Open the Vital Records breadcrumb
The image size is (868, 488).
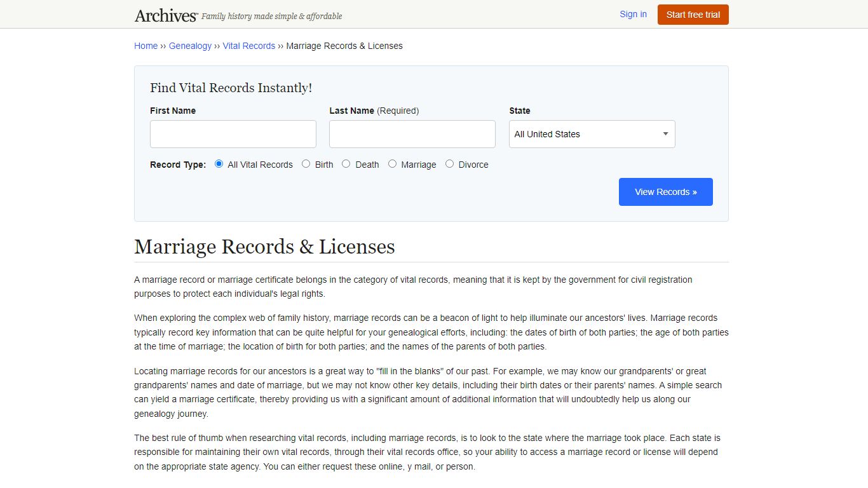coord(248,46)
